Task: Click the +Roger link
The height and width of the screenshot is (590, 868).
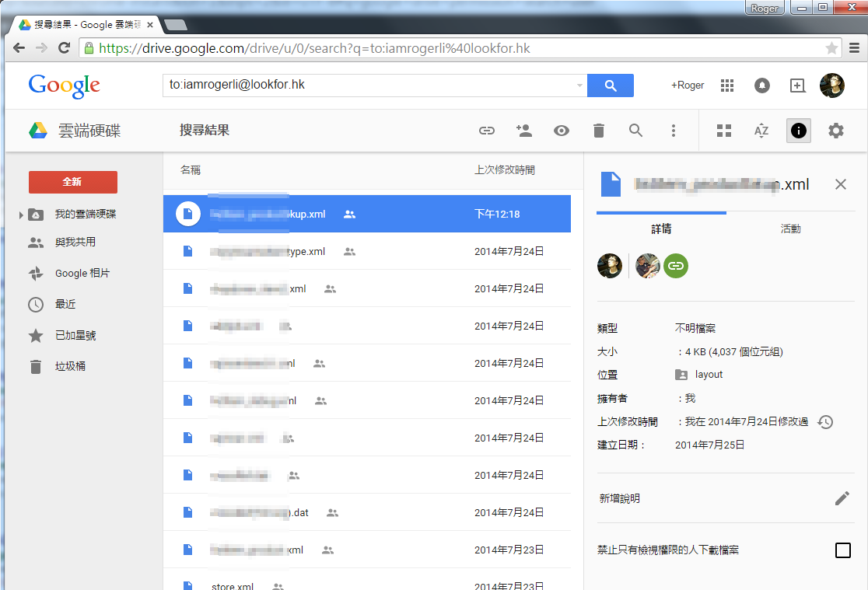Action: point(688,86)
